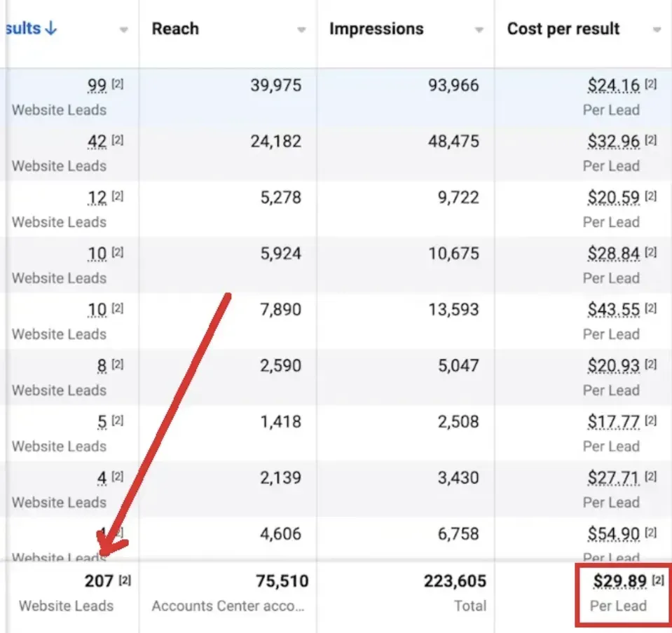Sort by the Impressions column header

pyautogui.click(x=376, y=29)
